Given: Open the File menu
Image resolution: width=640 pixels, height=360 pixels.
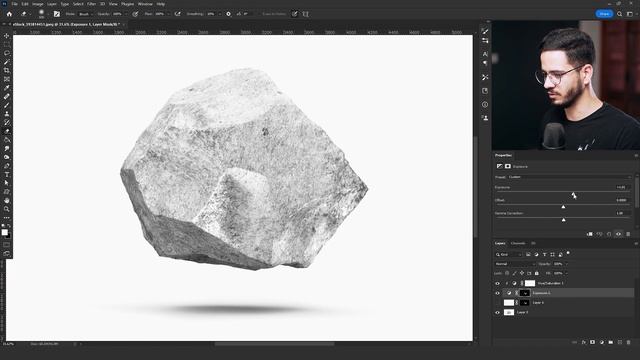Looking at the screenshot, I should [14, 4].
